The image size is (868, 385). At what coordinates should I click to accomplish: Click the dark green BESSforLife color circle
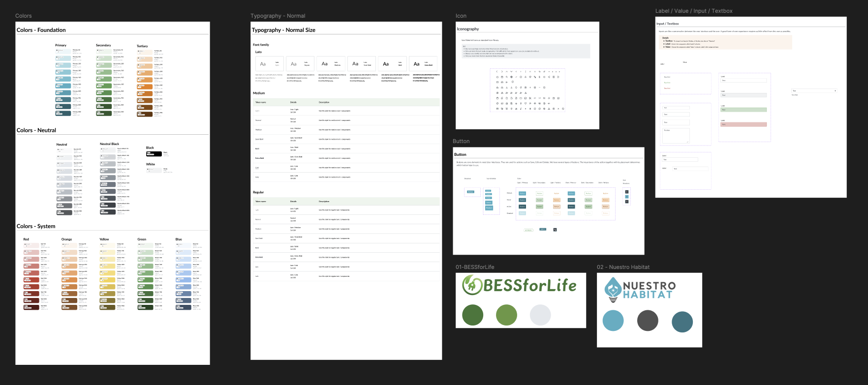click(x=472, y=315)
